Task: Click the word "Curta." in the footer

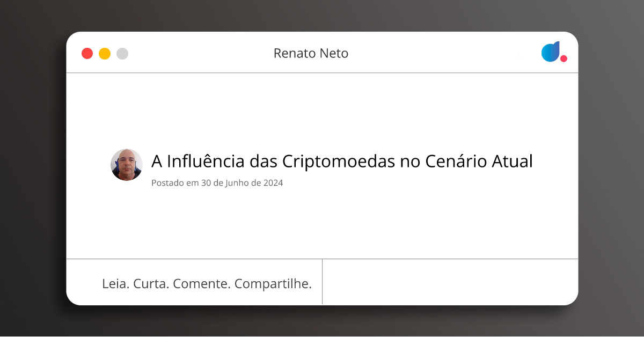Action: coord(151,284)
